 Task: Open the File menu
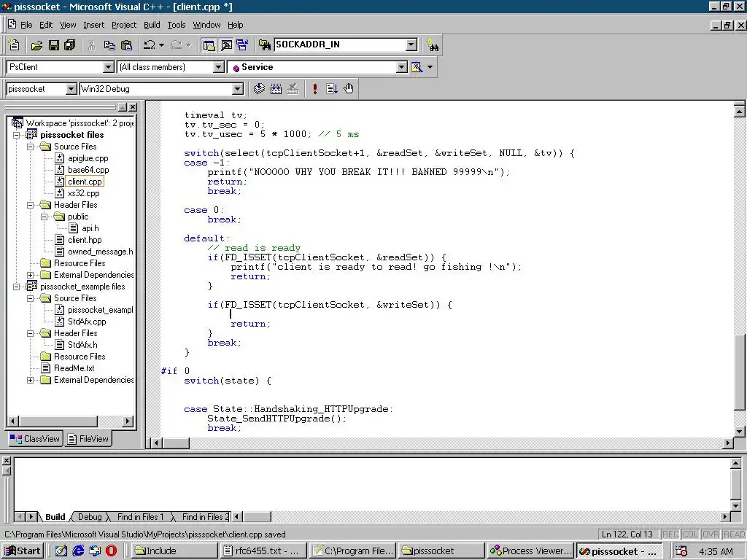[x=26, y=25]
